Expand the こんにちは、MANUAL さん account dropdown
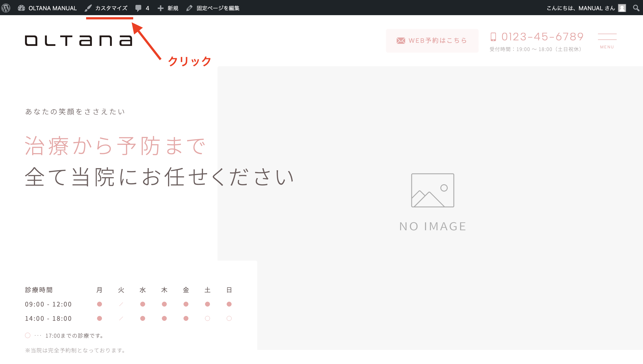The image size is (643, 364). 580,8
